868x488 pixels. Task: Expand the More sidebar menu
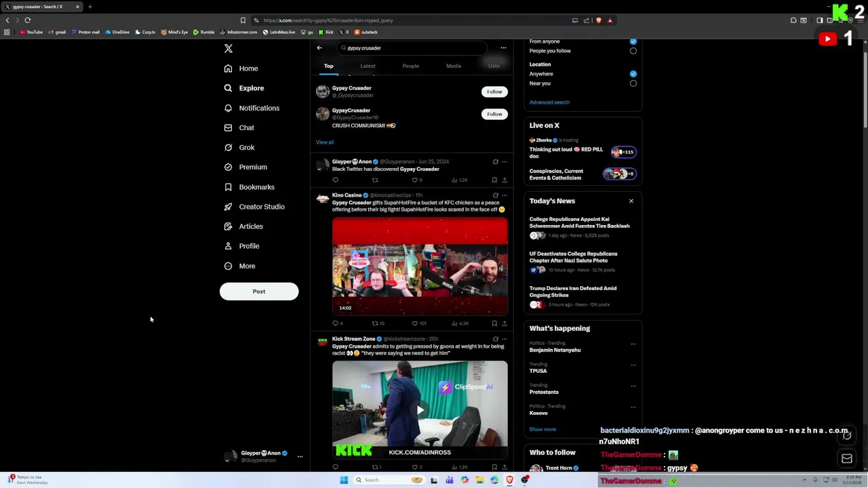(247, 266)
